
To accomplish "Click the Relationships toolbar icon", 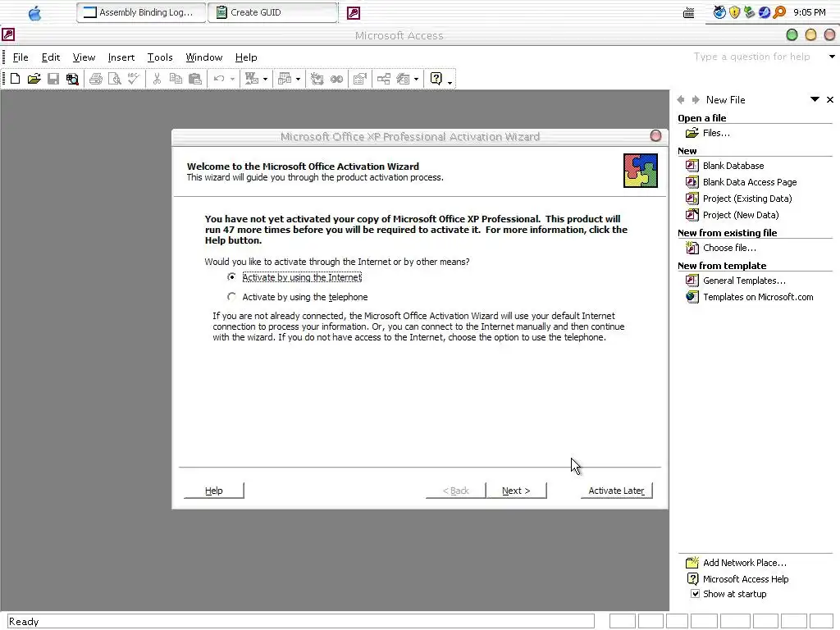I will pyautogui.click(x=384, y=80).
